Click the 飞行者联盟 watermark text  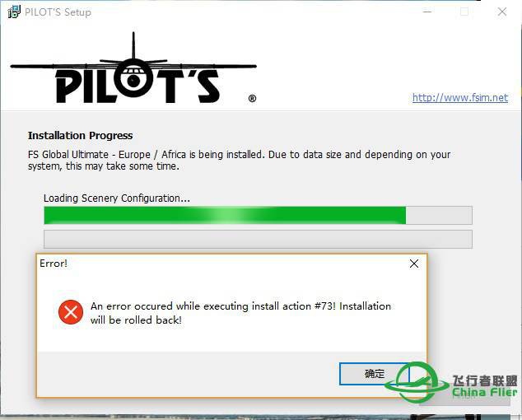coord(485,380)
